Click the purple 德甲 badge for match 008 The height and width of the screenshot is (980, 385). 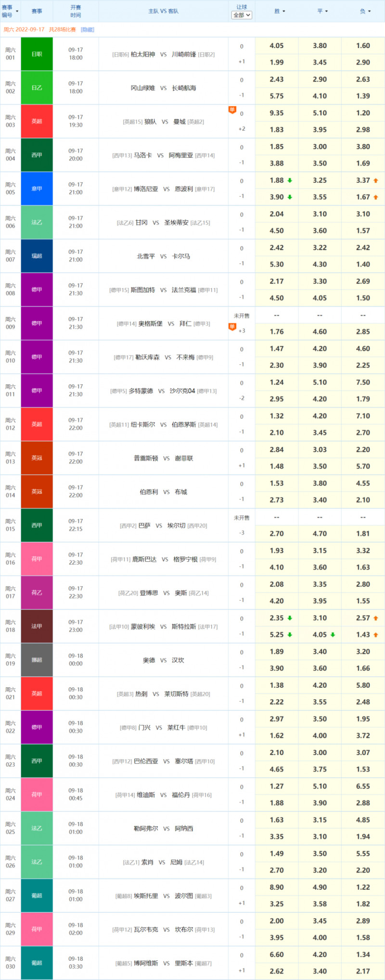[x=37, y=290]
